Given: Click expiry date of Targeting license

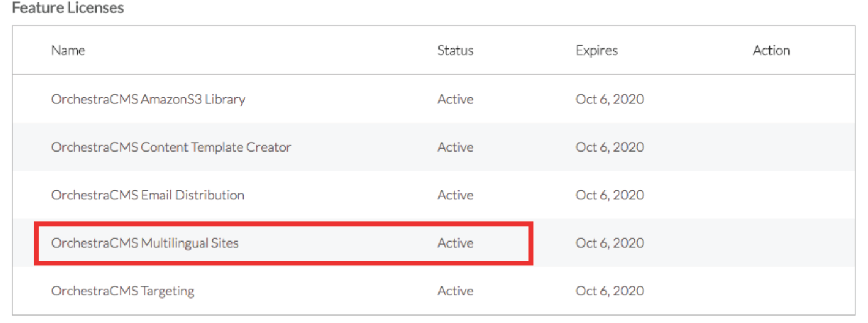Looking at the screenshot, I should pyautogui.click(x=609, y=291).
